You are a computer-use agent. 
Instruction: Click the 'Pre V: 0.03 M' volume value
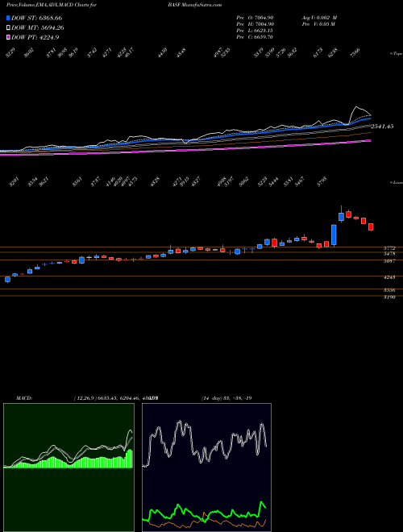tap(319, 24)
